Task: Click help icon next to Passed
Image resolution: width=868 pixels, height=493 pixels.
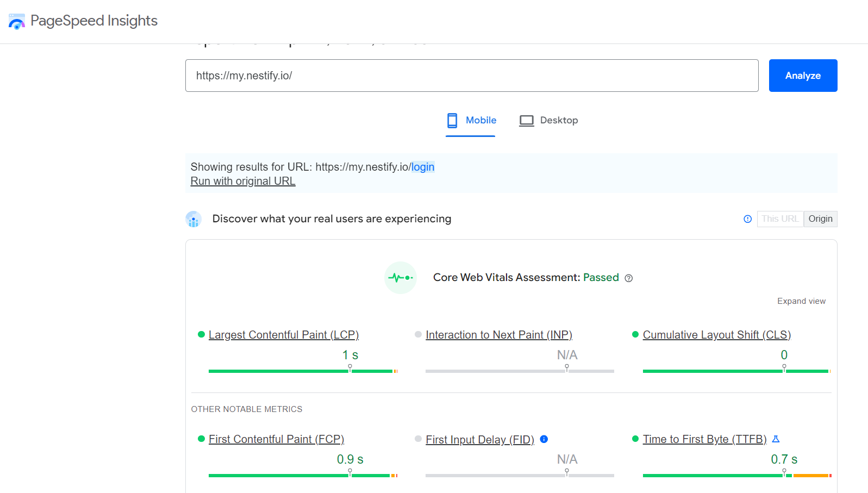Action: click(629, 278)
